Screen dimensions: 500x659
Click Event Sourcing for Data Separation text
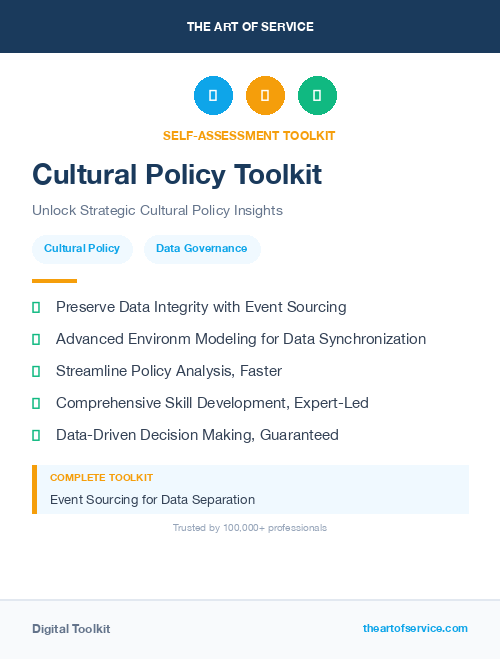coord(153,500)
